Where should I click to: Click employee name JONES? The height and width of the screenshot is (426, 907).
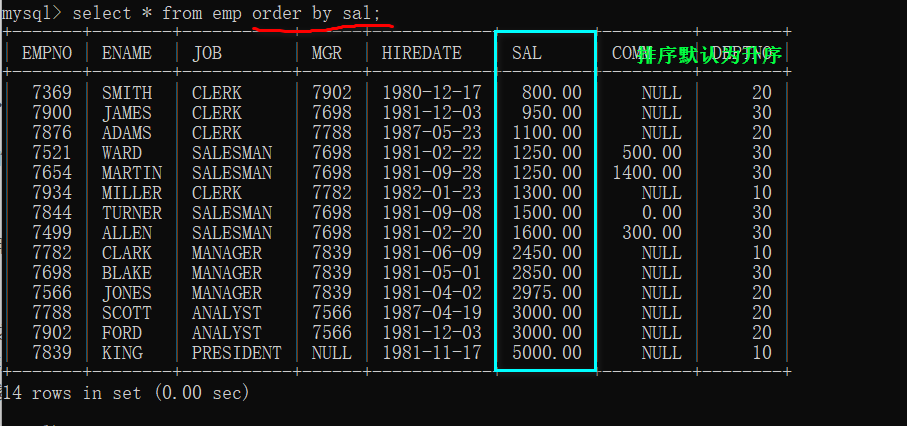[x=127, y=293]
